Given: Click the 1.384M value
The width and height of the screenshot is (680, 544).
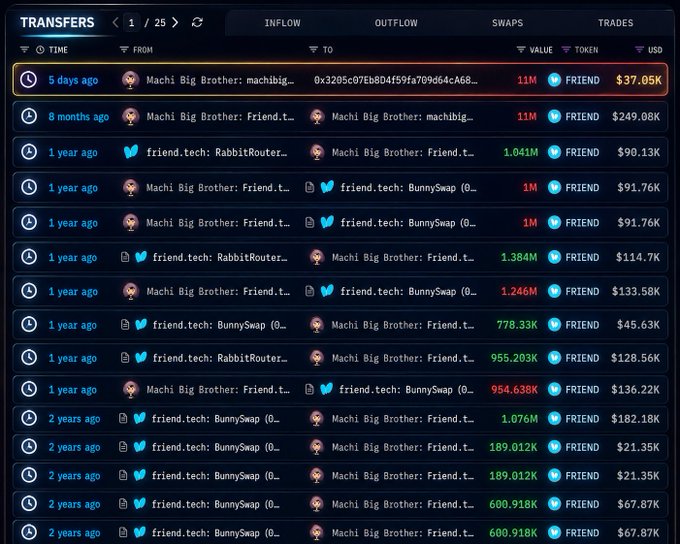Looking at the screenshot, I should pyautogui.click(x=519, y=257).
